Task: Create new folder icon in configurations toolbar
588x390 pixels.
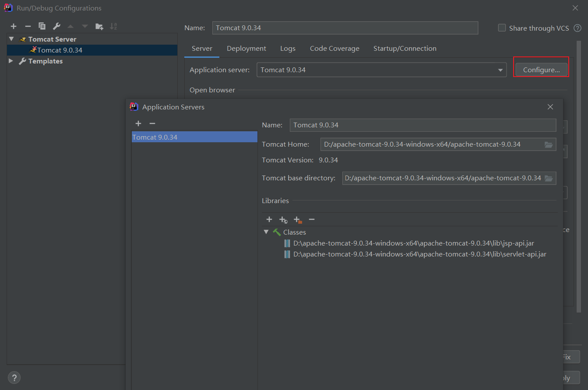Action: (99, 27)
